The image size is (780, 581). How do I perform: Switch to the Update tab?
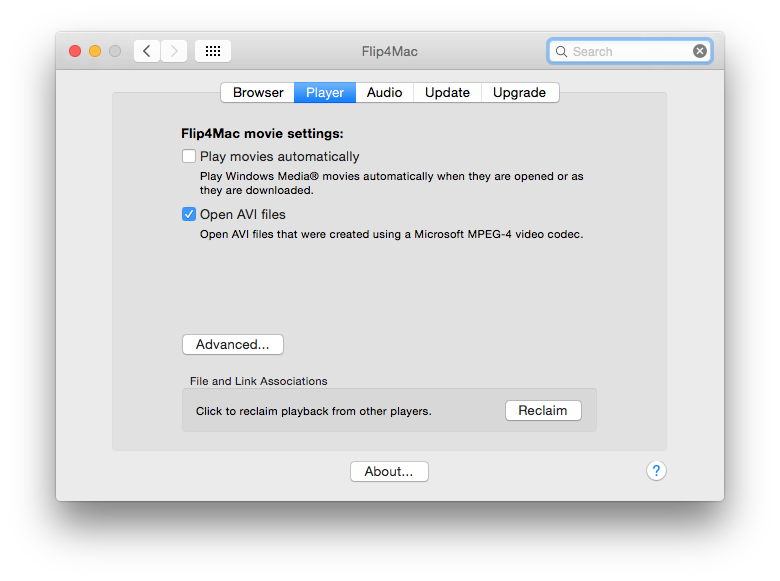[447, 92]
